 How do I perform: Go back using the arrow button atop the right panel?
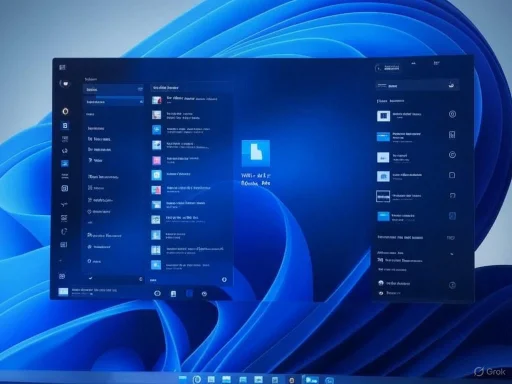pyautogui.click(x=378, y=69)
